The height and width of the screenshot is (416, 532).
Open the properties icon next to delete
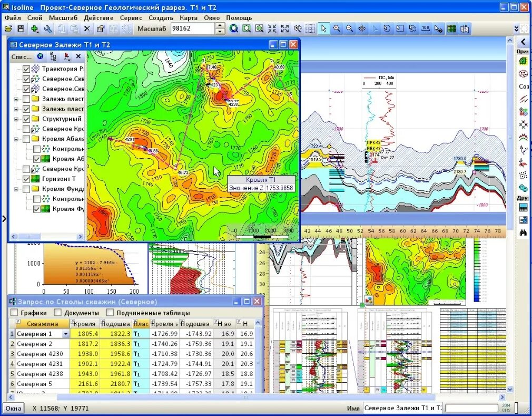coord(101,29)
